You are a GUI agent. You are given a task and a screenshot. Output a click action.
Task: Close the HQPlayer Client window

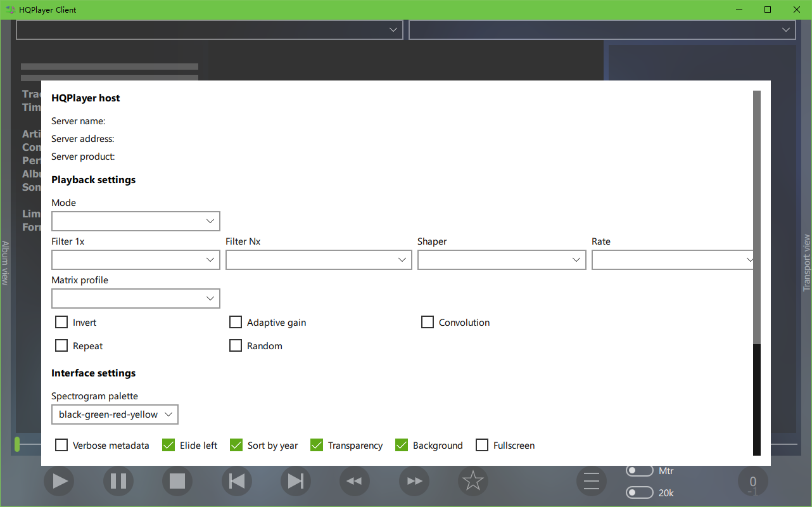coord(797,10)
